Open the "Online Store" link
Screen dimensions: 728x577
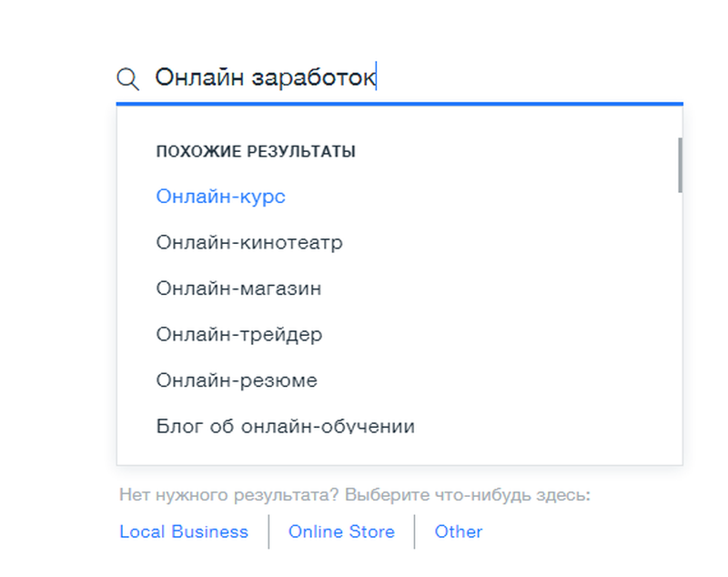point(341,531)
